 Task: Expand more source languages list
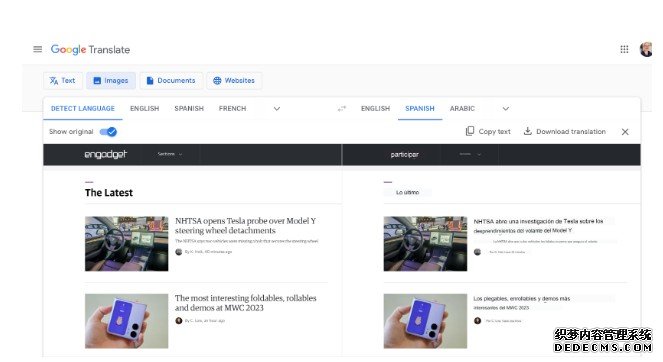pos(277,109)
